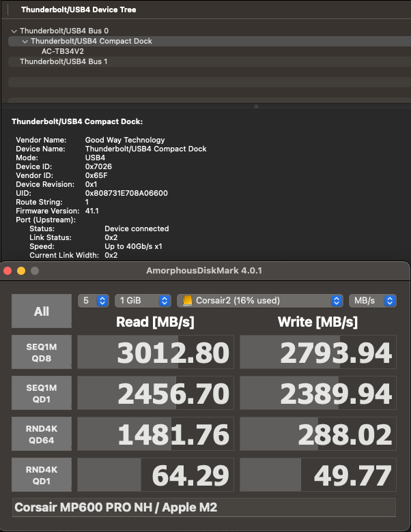Click the Vendor ID value 0x65F
This screenshot has width=411, height=532.
point(96,175)
